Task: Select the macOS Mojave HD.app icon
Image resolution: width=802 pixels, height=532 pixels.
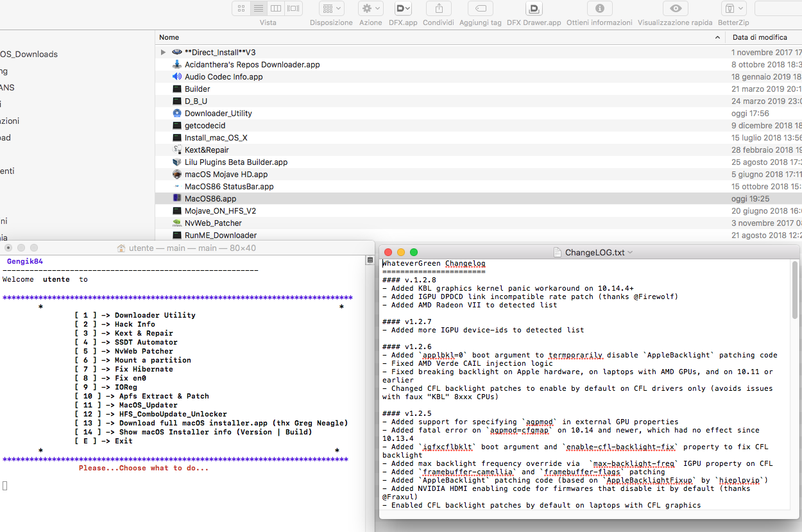Action: pos(177,174)
